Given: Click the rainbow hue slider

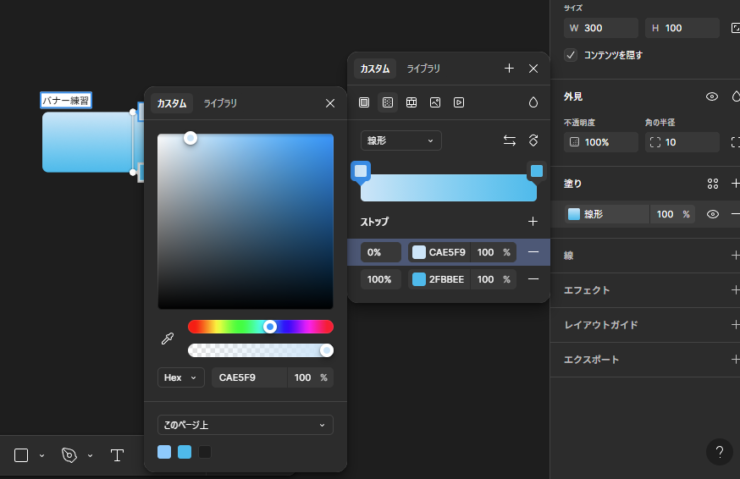Looking at the screenshot, I should tap(260, 326).
